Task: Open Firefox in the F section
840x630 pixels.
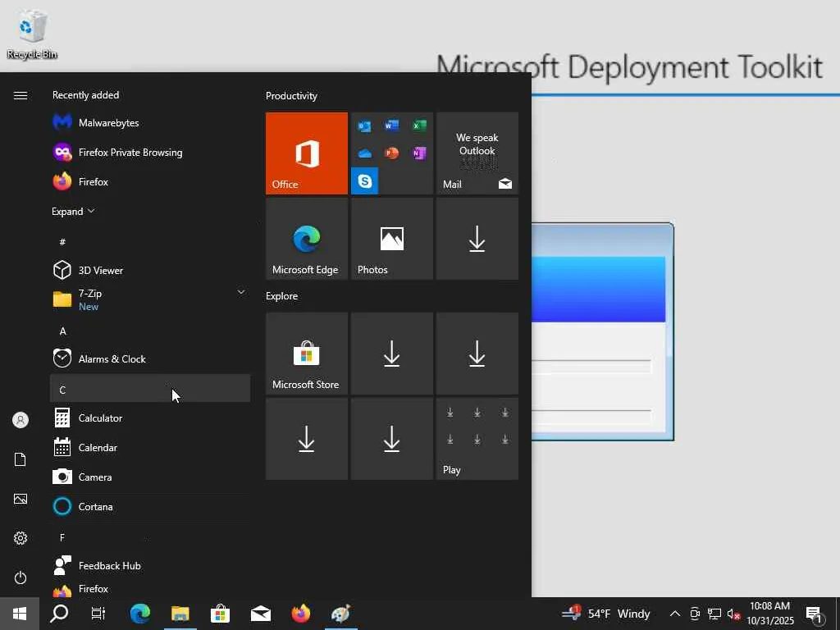Action: point(150,589)
